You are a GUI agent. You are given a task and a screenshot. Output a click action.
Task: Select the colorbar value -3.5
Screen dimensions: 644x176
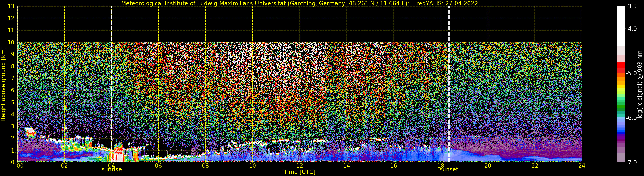tap(631, 6)
